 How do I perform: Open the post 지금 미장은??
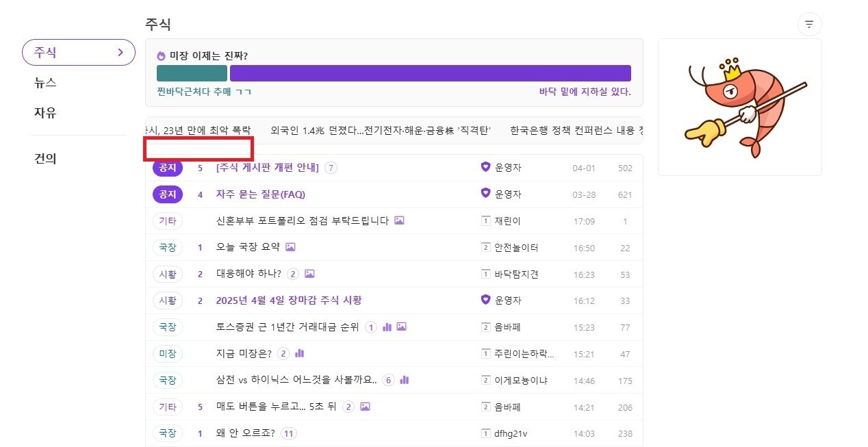[244, 353]
